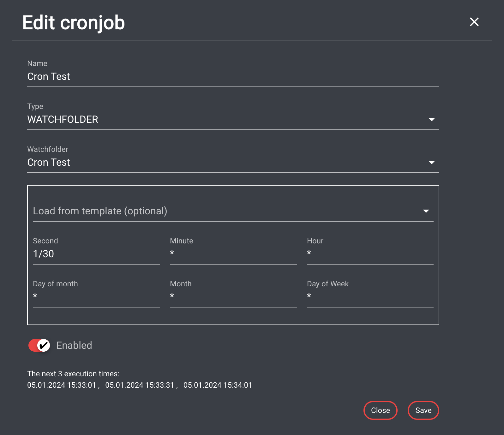Select the Hour input field

click(370, 254)
